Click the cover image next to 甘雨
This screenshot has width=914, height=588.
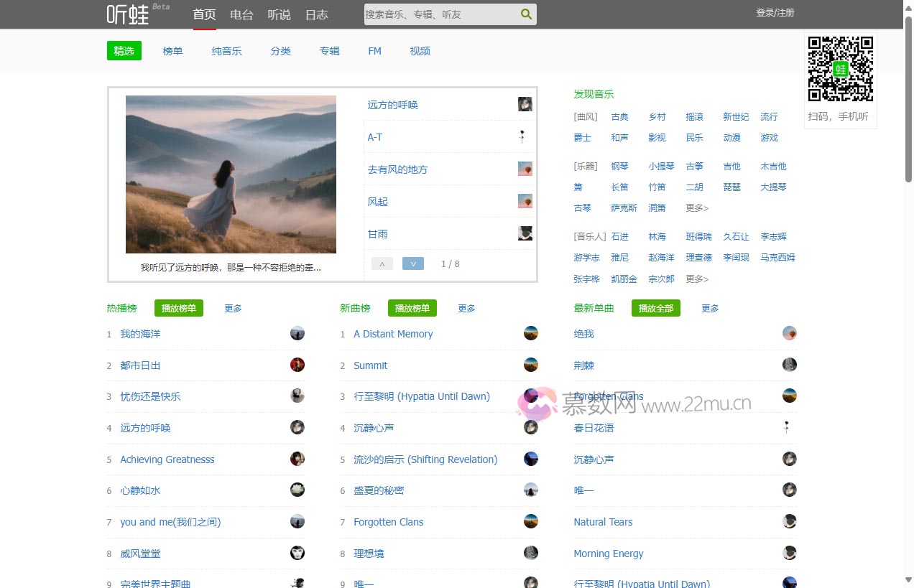[x=525, y=233]
